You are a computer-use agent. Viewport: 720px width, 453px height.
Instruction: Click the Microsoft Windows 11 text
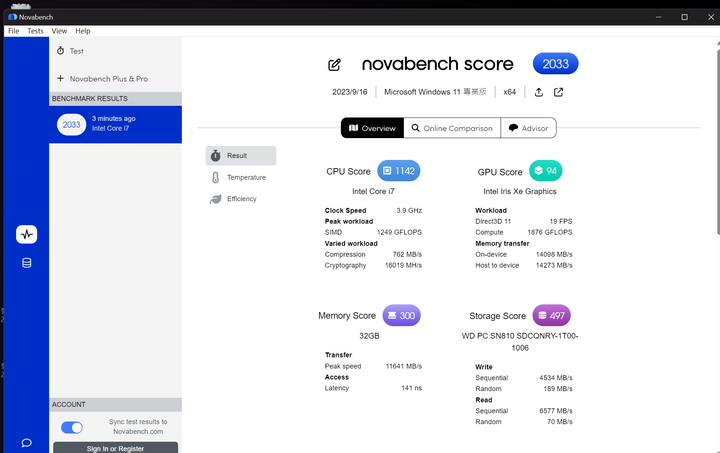click(x=435, y=92)
